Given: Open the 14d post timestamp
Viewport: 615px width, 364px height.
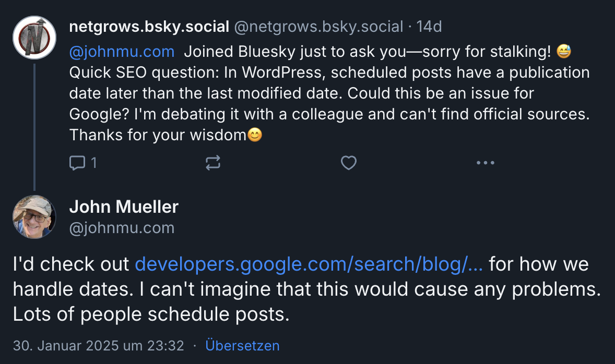Looking at the screenshot, I should coord(429,27).
